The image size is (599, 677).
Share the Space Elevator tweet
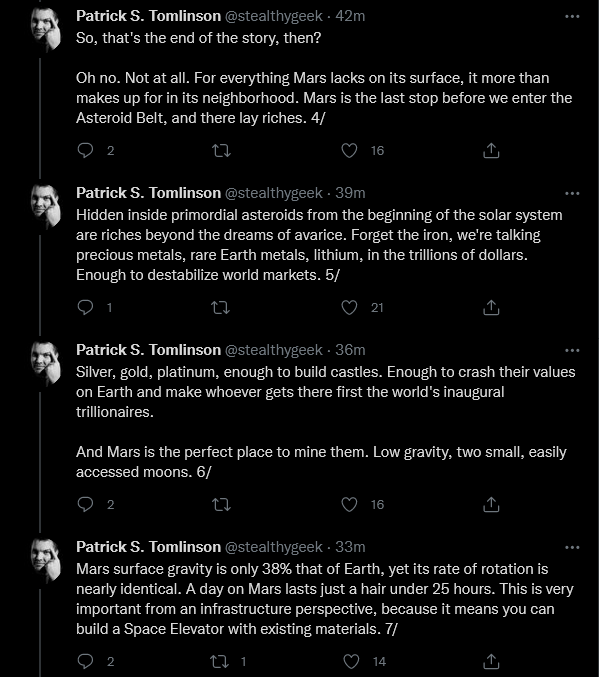point(491,661)
